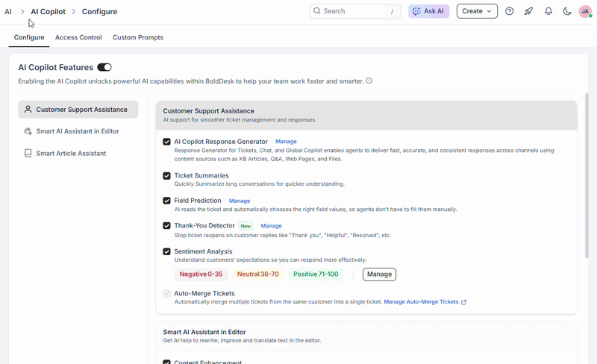
Task: Switch to the Access Control tab
Action: pos(78,37)
